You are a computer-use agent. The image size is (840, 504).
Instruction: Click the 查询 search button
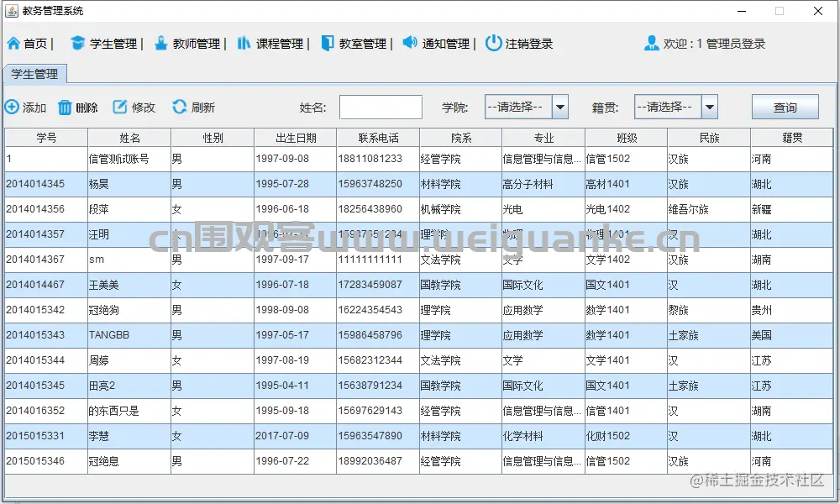pos(785,108)
